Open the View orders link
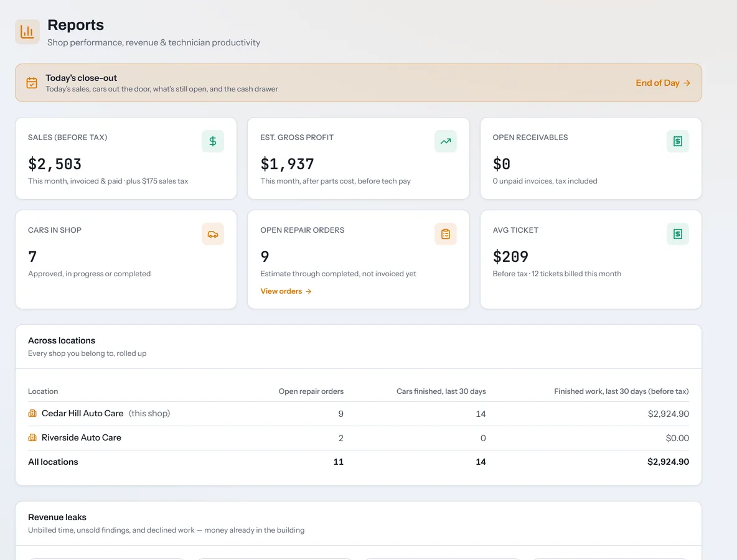 286,291
